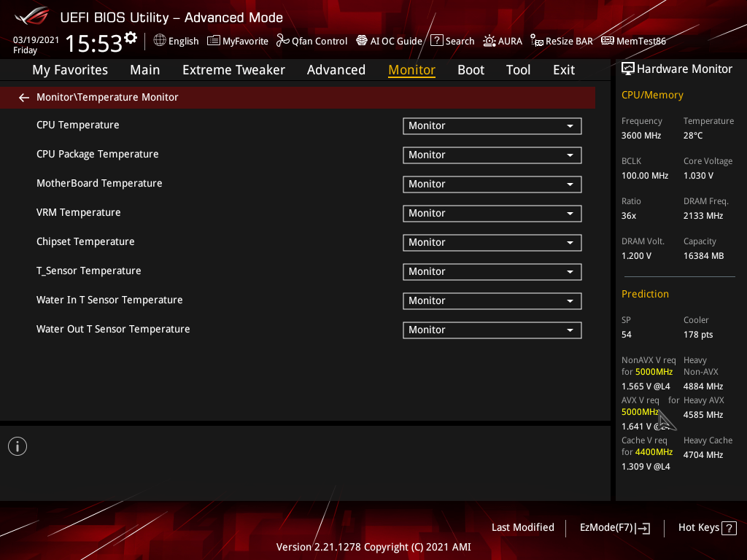Click the English language button
Image resolution: width=747 pixels, height=560 pixels.
183,41
